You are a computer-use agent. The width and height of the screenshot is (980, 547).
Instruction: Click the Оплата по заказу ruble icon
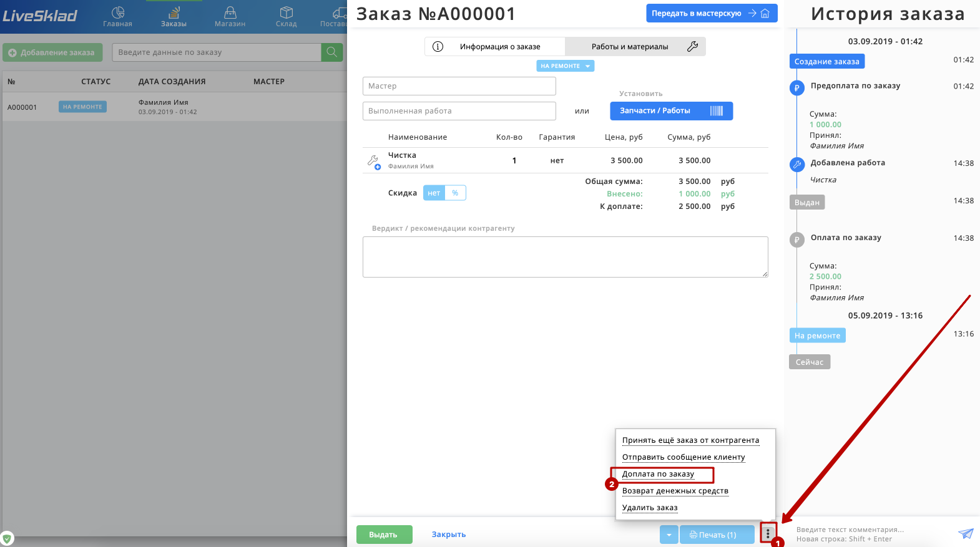[796, 240]
